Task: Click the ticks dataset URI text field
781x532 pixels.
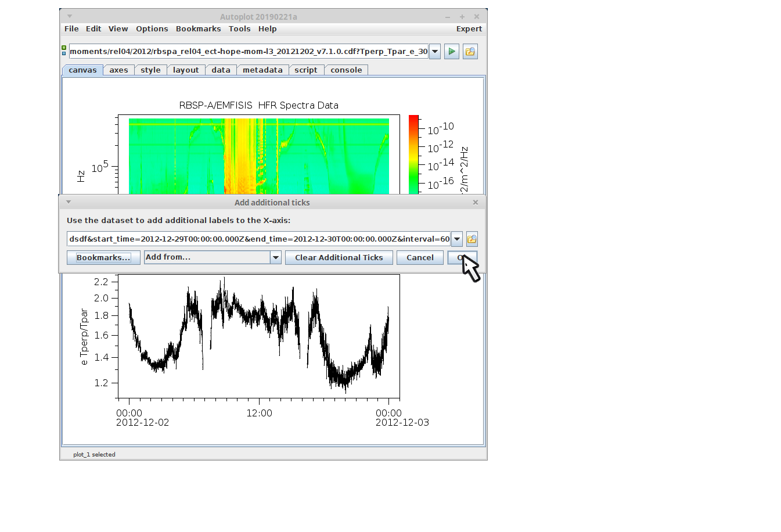Action: (258, 239)
